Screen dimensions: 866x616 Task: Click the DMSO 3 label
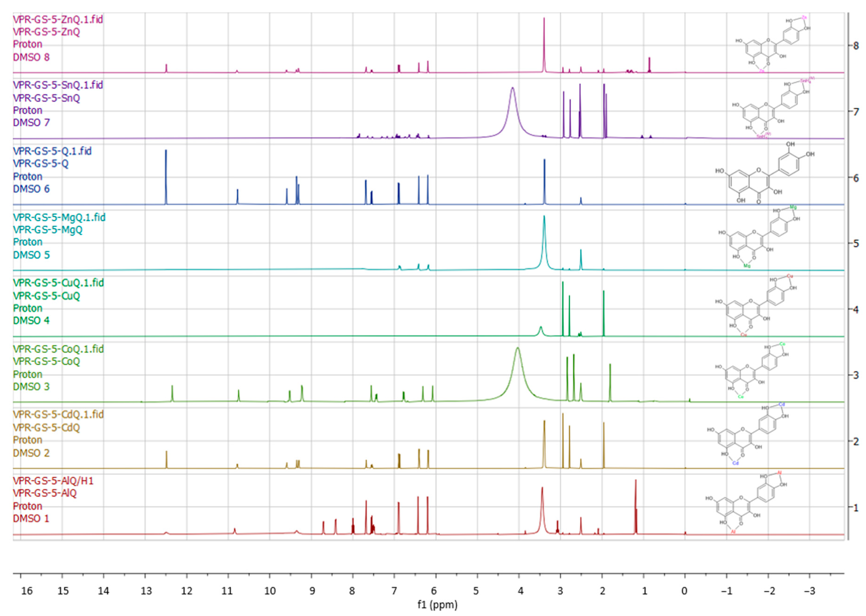[x=31, y=387]
